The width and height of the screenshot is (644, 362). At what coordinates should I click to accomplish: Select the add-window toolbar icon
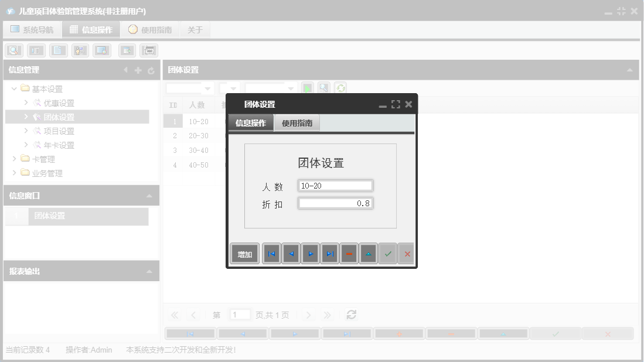126,50
